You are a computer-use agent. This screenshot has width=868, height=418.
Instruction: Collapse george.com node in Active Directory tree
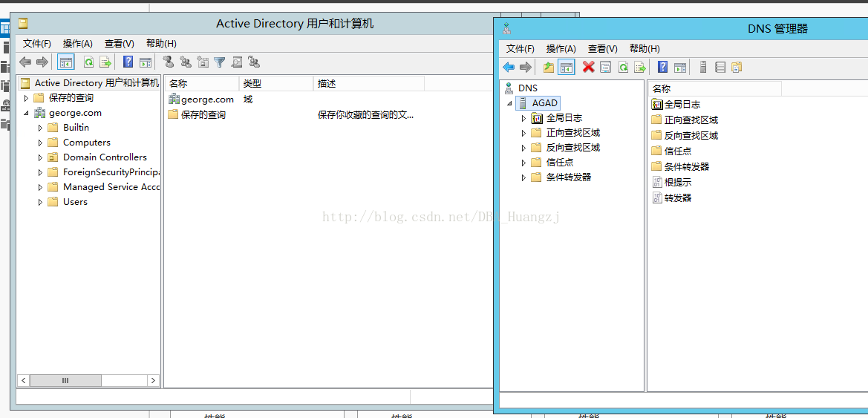click(x=26, y=113)
